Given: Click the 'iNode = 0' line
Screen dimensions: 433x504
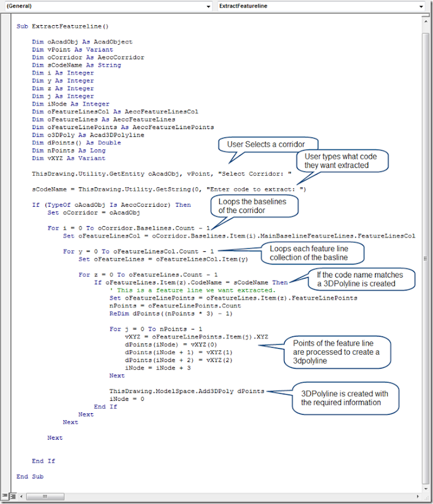Looking at the screenshot, I should click(x=127, y=399).
